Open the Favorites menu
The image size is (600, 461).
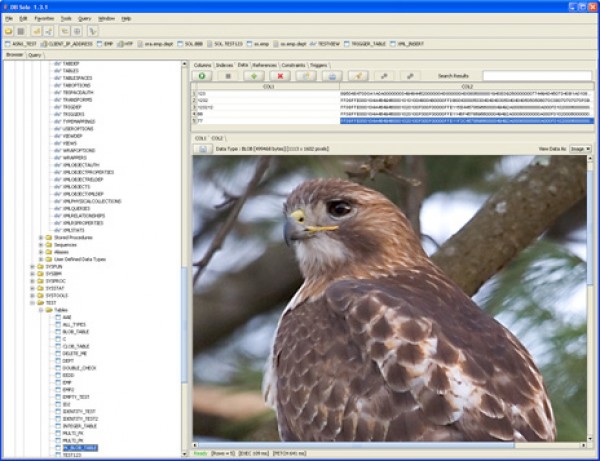(x=43, y=18)
